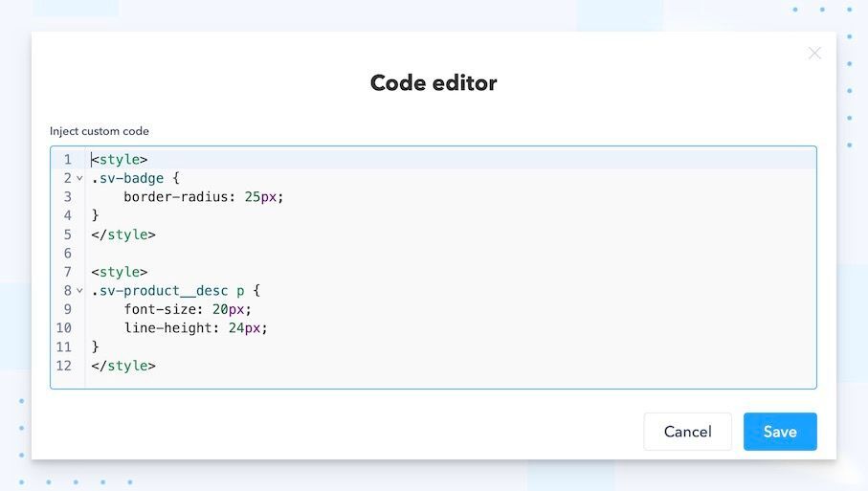Image resolution: width=868 pixels, height=491 pixels.
Task: Click the closing brace on line 11
Action: point(96,346)
